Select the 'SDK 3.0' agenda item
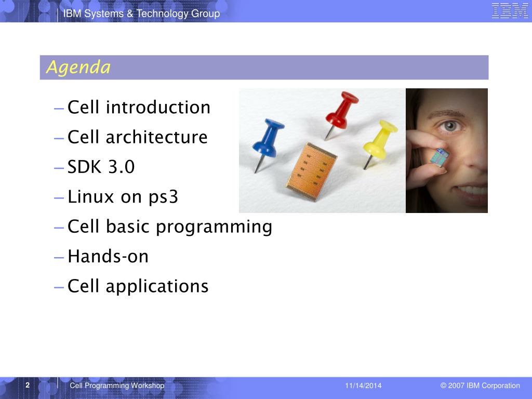The height and width of the screenshot is (399, 532). point(101,167)
